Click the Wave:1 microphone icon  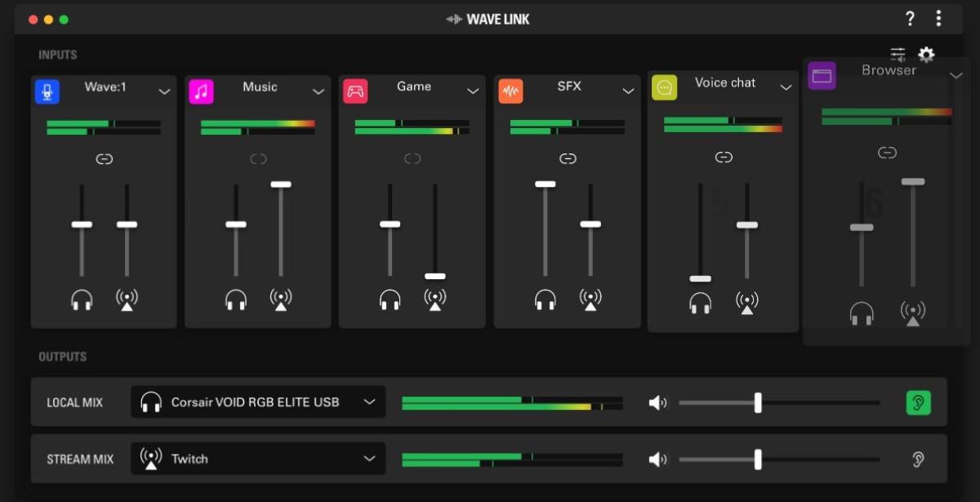point(47,91)
